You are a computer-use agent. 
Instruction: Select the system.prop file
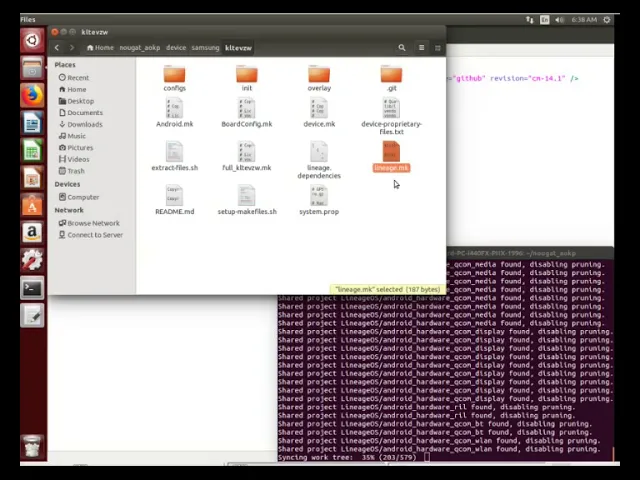tap(319, 200)
